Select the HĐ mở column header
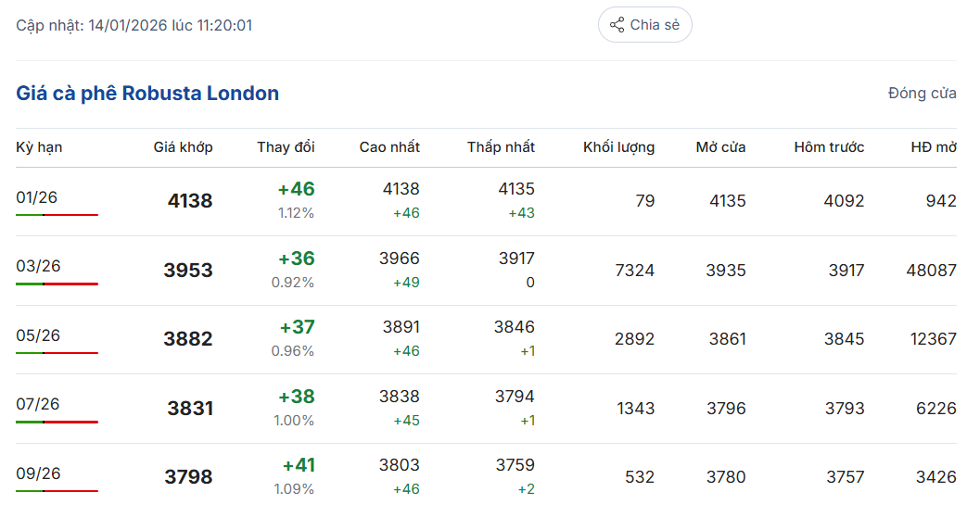 click(x=933, y=147)
